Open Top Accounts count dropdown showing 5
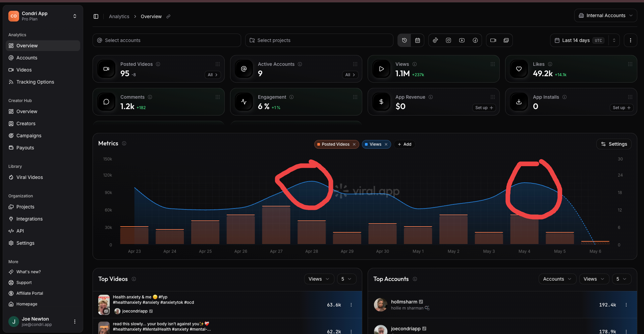Screen dimensions: 644x334 click(622, 279)
